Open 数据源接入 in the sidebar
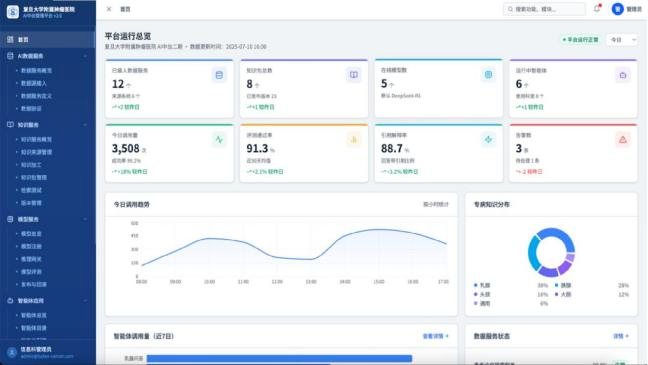This screenshot has width=648, height=365. 33,83
